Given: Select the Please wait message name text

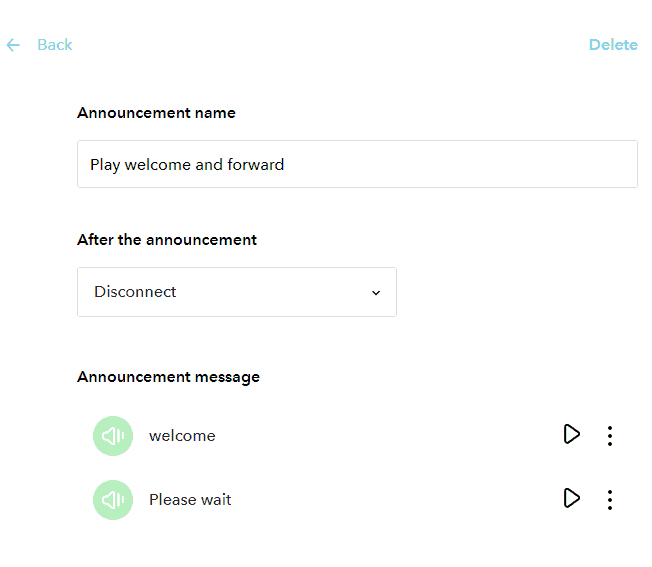Looking at the screenshot, I should [190, 500].
